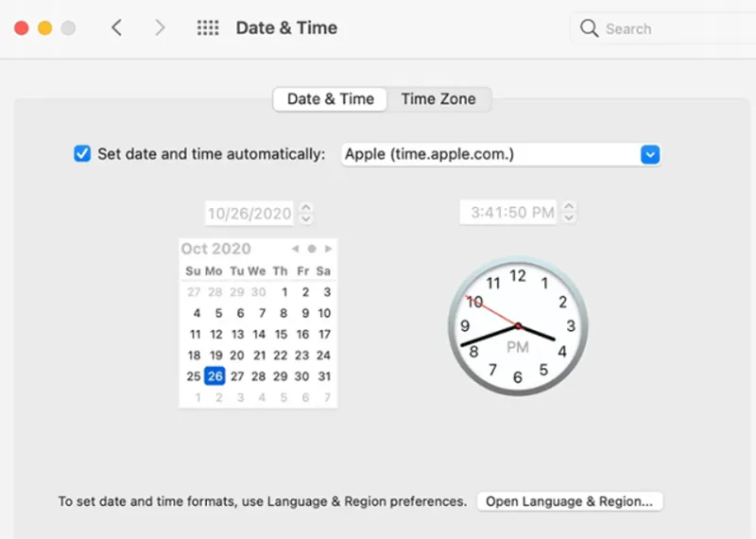Minimize the window with yellow button
Viewport: 756px width, 539px height.
44,28
